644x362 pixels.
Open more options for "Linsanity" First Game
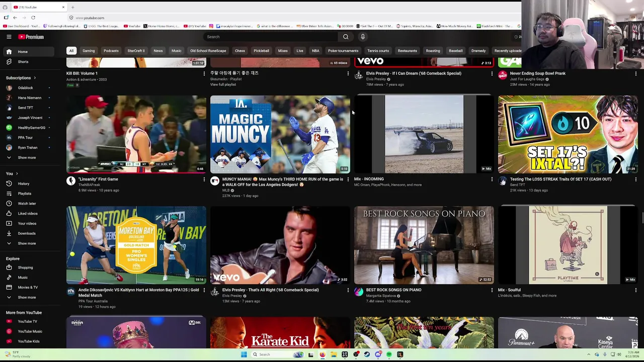(204, 179)
